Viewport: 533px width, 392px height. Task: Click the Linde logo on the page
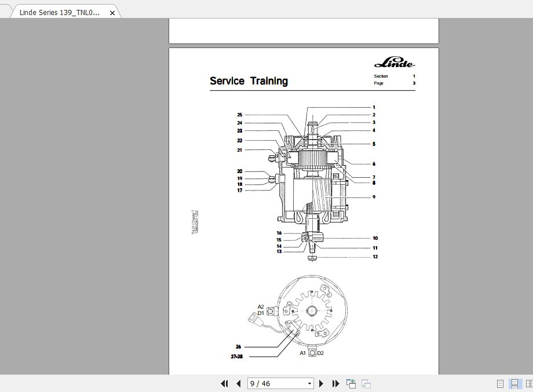pos(395,62)
